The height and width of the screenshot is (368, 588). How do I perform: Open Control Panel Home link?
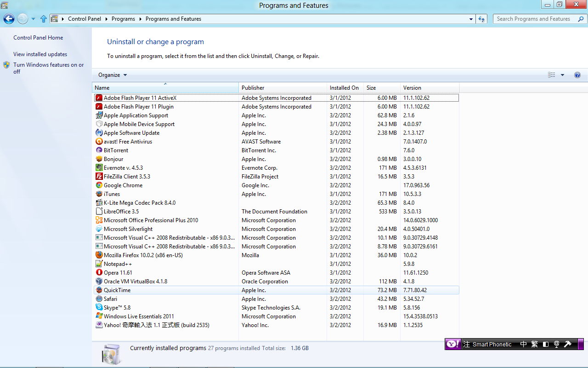click(x=38, y=38)
